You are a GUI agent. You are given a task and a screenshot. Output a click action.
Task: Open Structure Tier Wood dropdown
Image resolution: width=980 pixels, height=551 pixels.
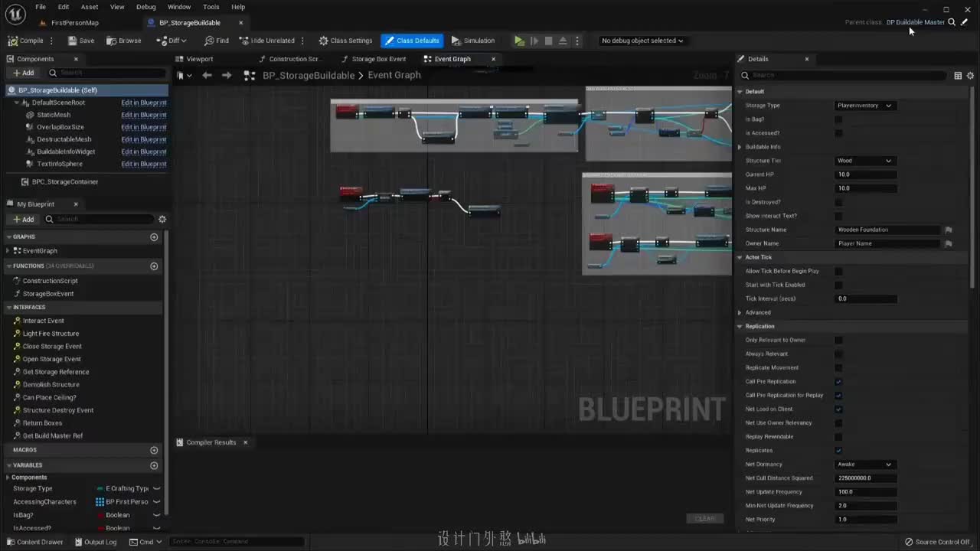pyautogui.click(x=864, y=161)
